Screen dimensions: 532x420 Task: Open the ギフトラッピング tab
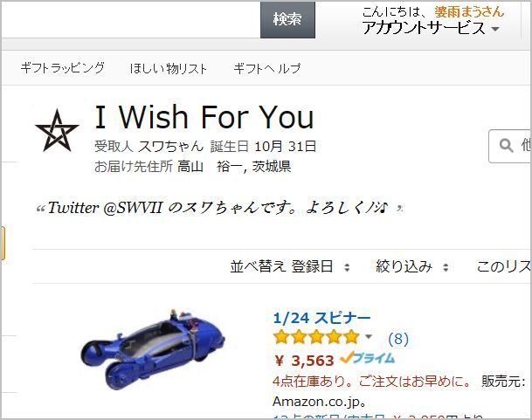pyautogui.click(x=62, y=68)
